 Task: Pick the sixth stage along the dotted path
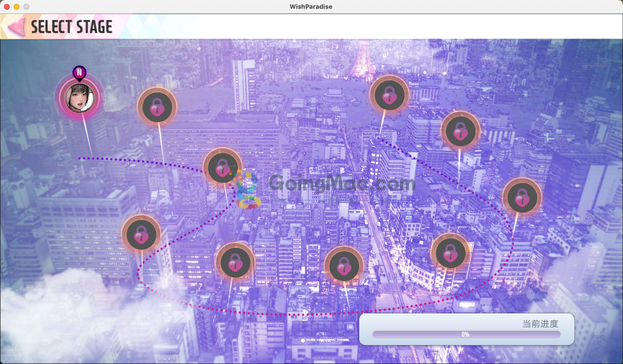click(x=345, y=266)
